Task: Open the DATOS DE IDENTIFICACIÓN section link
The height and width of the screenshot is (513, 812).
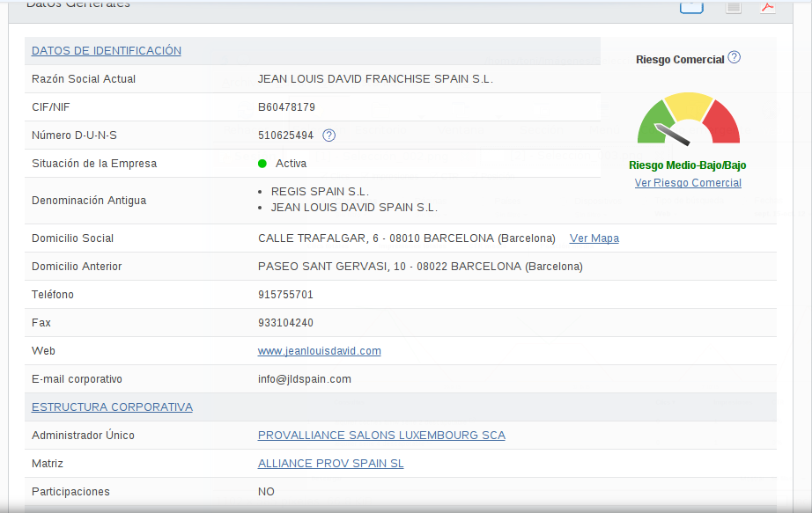Action: [107, 51]
